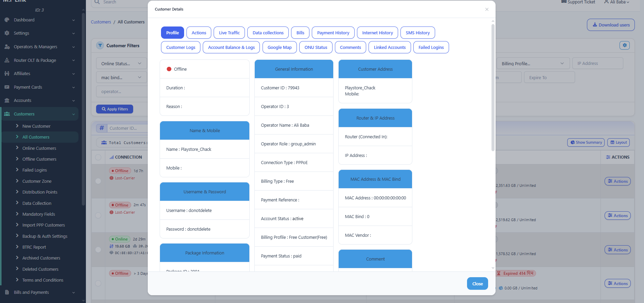Click the Router OLT & Package icon
The image size is (644, 303).
pyautogui.click(x=7, y=60)
